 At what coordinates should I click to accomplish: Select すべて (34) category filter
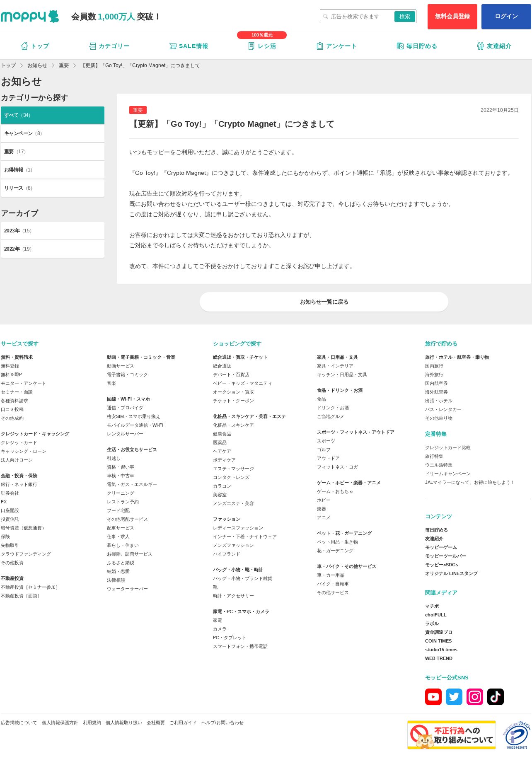(x=53, y=115)
